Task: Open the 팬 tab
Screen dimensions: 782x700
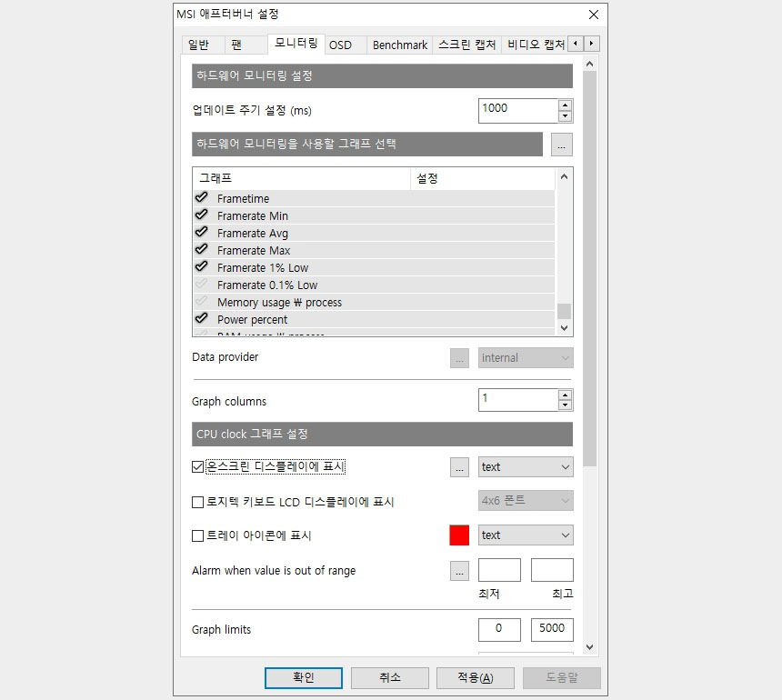Action: 246,45
